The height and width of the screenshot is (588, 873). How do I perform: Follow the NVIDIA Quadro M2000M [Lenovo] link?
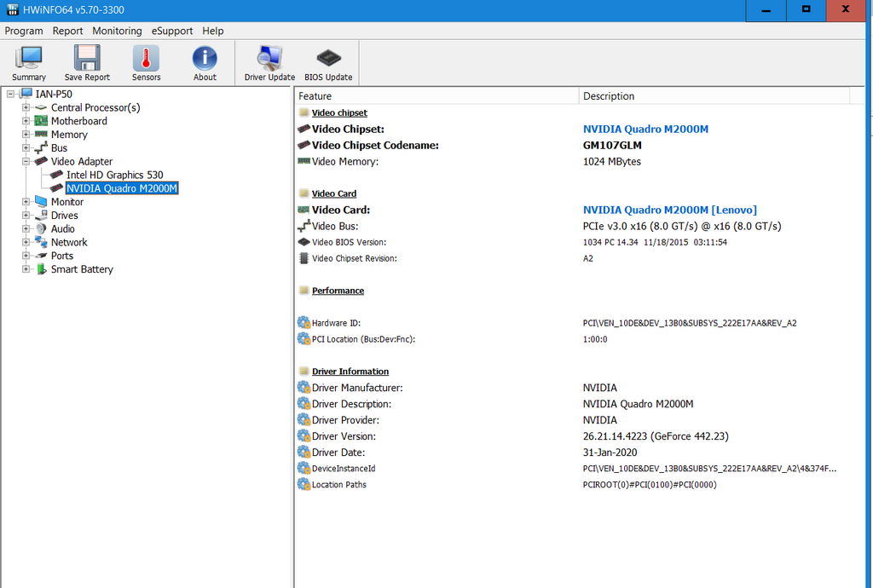(670, 210)
